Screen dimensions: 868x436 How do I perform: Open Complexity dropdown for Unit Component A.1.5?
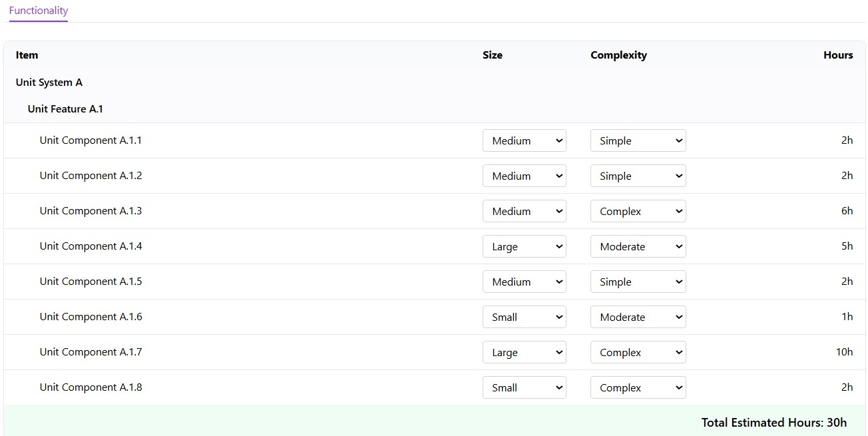click(638, 282)
